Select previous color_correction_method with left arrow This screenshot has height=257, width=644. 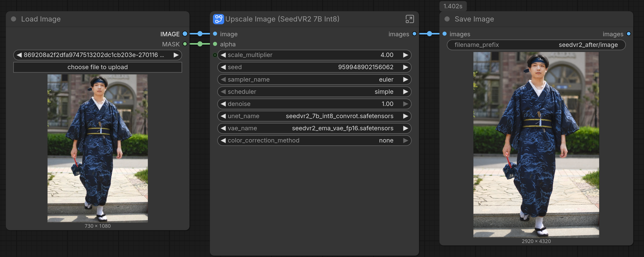[223, 140]
